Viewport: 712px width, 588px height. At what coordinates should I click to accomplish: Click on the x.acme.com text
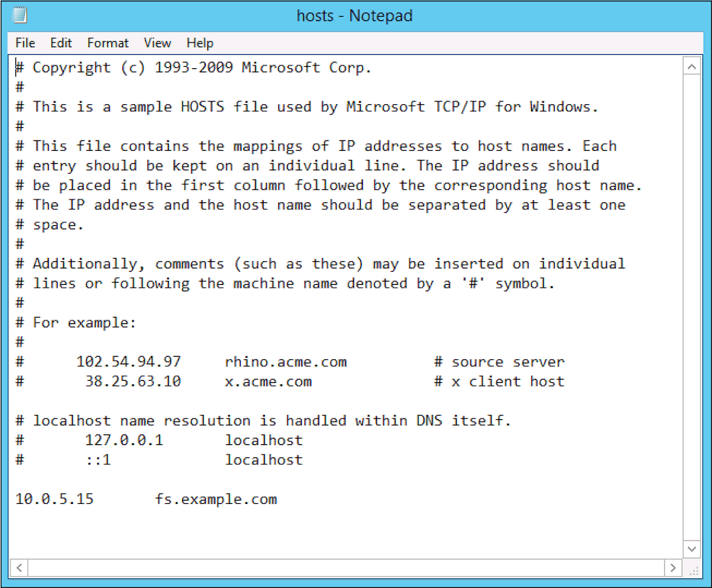268,382
